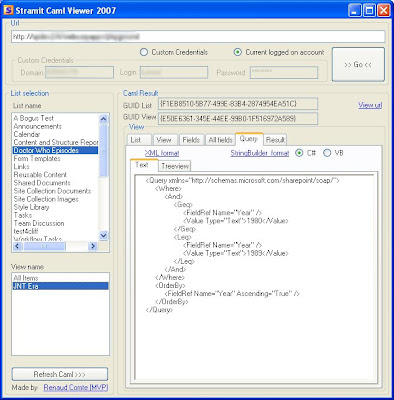Click the Stramit Caml Viewer title bar icon
Image resolution: width=394 pixels, height=400 pixels.
click(x=8, y=10)
